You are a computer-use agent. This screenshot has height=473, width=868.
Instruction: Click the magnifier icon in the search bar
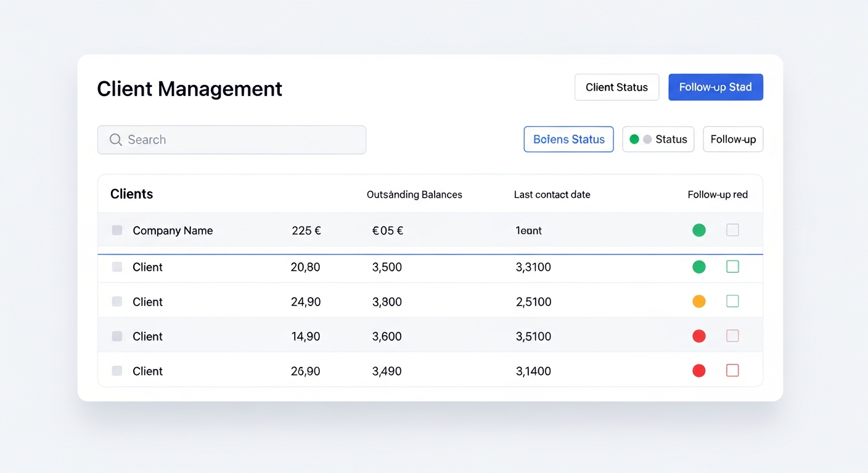pyautogui.click(x=115, y=140)
